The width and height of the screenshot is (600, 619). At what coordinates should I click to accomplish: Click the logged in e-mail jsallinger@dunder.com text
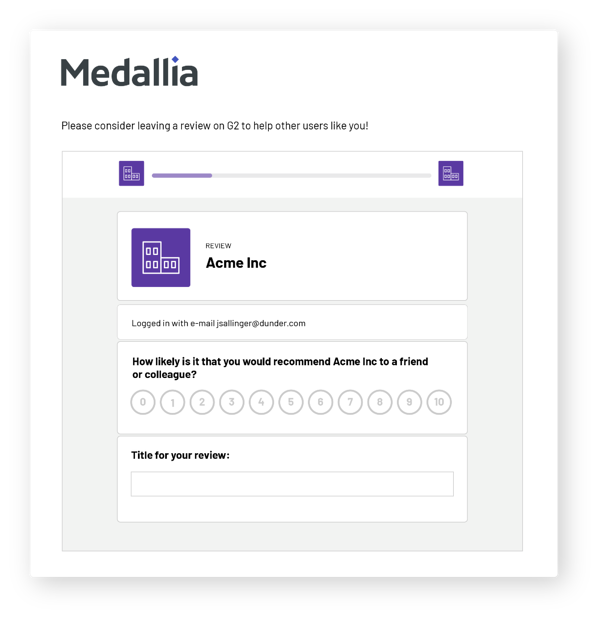[218, 323]
